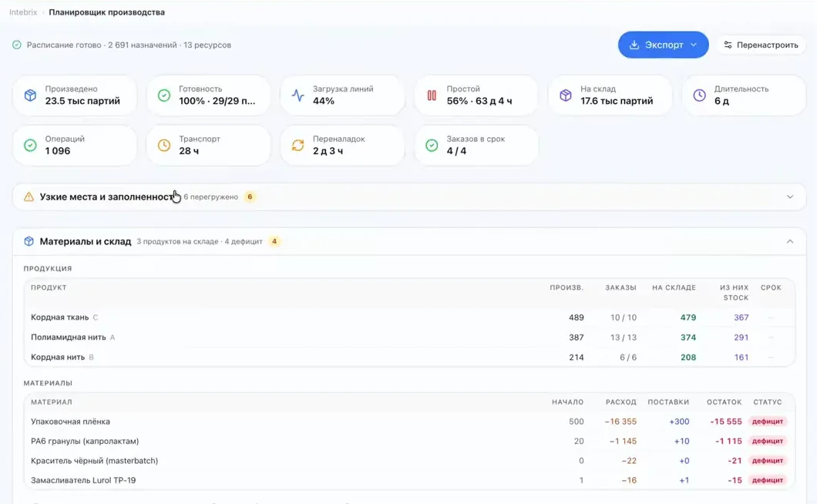The width and height of the screenshot is (817, 504).
Task: Click the cube icon by Материалы и склад
Action: (29, 241)
